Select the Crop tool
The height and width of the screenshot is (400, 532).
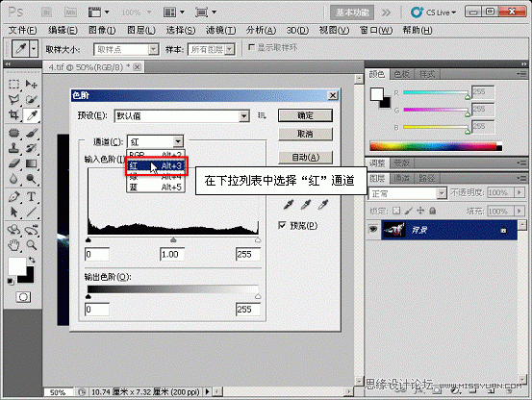tap(13, 115)
